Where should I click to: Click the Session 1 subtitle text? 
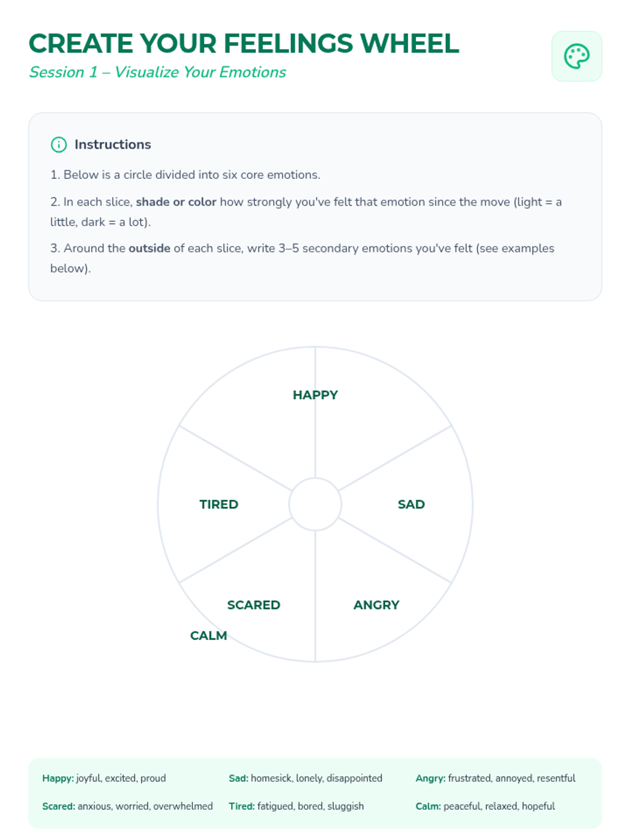pos(157,72)
